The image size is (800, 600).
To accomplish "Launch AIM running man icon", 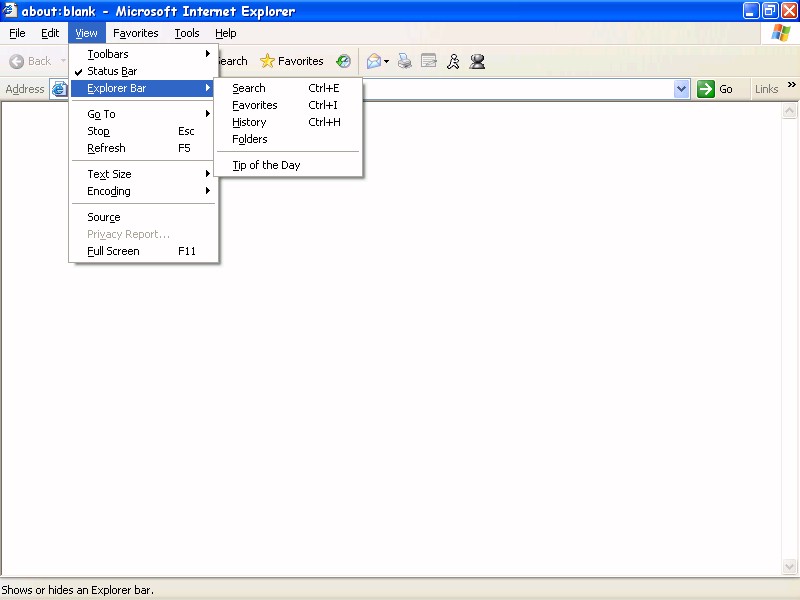I will tap(453, 61).
